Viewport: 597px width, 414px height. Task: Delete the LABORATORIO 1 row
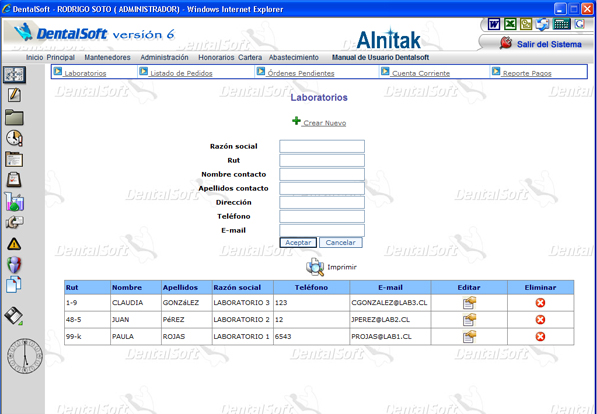(540, 337)
